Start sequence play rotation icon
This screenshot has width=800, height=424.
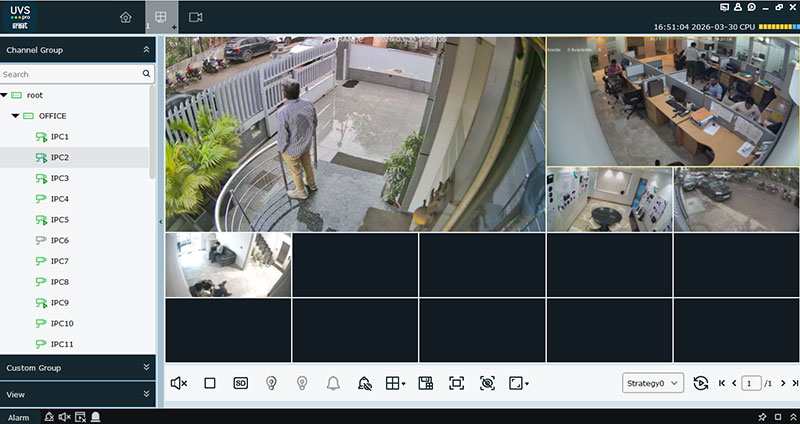tap(701, 383)
